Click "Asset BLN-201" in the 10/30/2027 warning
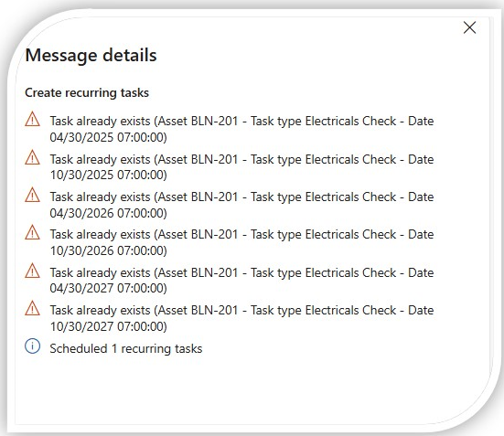Image resolution: width=504 pixels, height=436 pixels. tap(198, 311)
